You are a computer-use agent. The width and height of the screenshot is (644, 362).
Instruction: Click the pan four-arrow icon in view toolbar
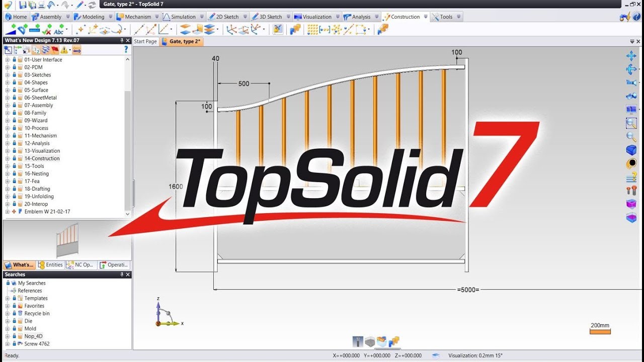pos(631,56)
